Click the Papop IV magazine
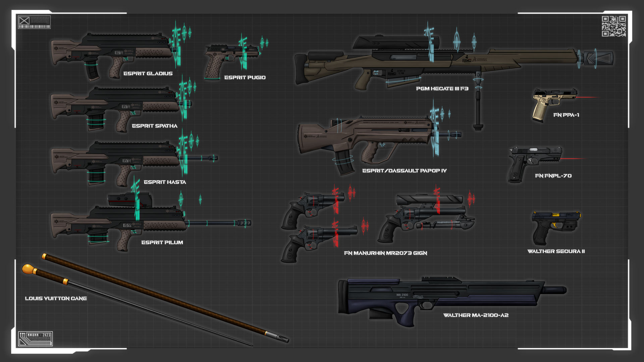This screenshot has width=644, height=362. pos(344,163)
